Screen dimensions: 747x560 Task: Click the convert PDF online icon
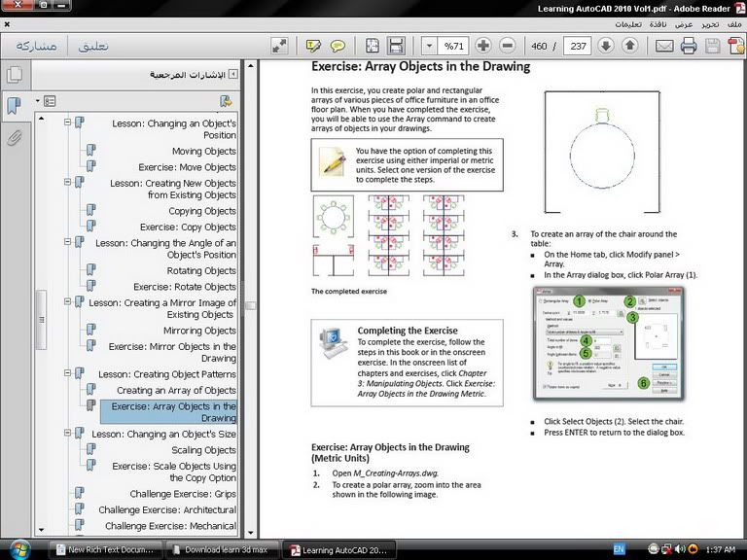[x=736, y=46]
